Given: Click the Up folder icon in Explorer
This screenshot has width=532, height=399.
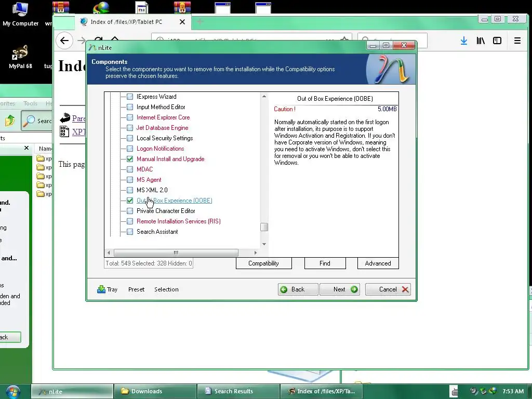Looking at the screenshot, I should click(x=10, y=121).
